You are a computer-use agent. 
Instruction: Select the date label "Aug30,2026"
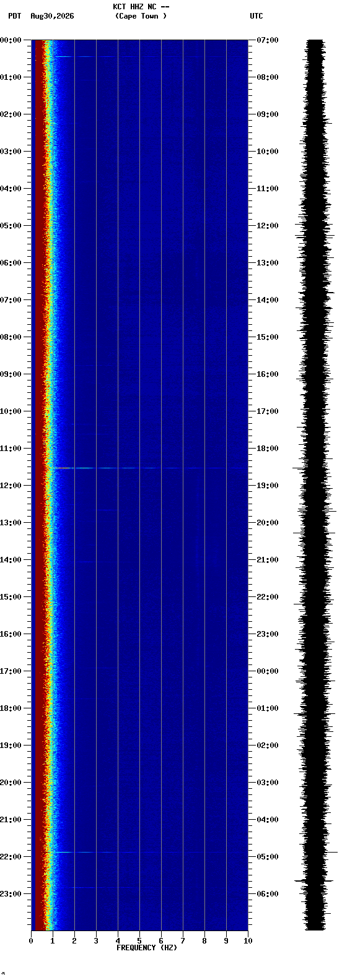coord(52,16)
